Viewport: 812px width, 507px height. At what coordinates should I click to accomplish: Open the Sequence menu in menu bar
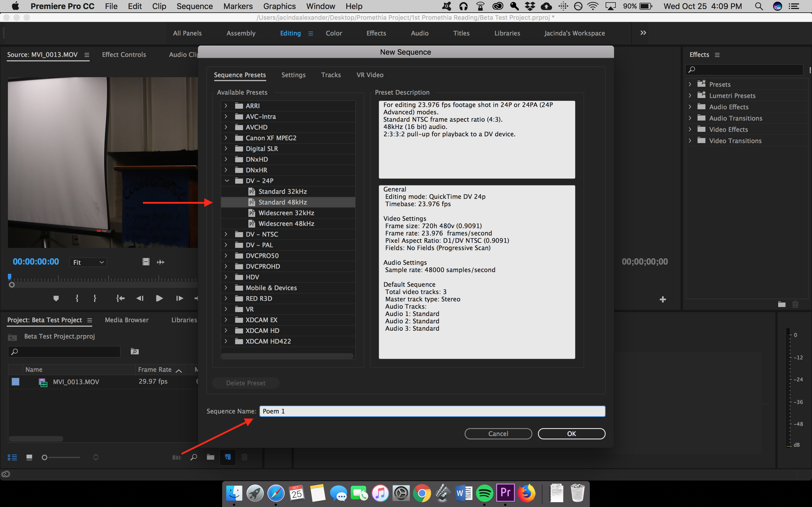click(x=195, y=6)
